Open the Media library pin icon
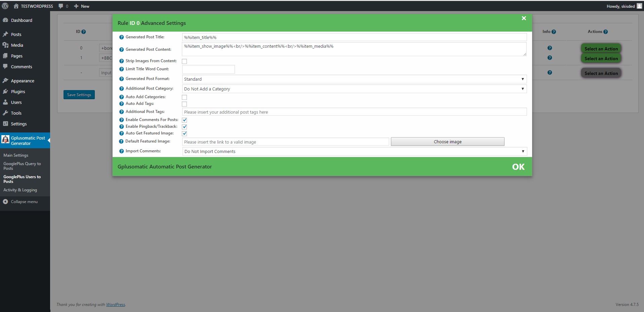644x312 pixels. point(5,45)
